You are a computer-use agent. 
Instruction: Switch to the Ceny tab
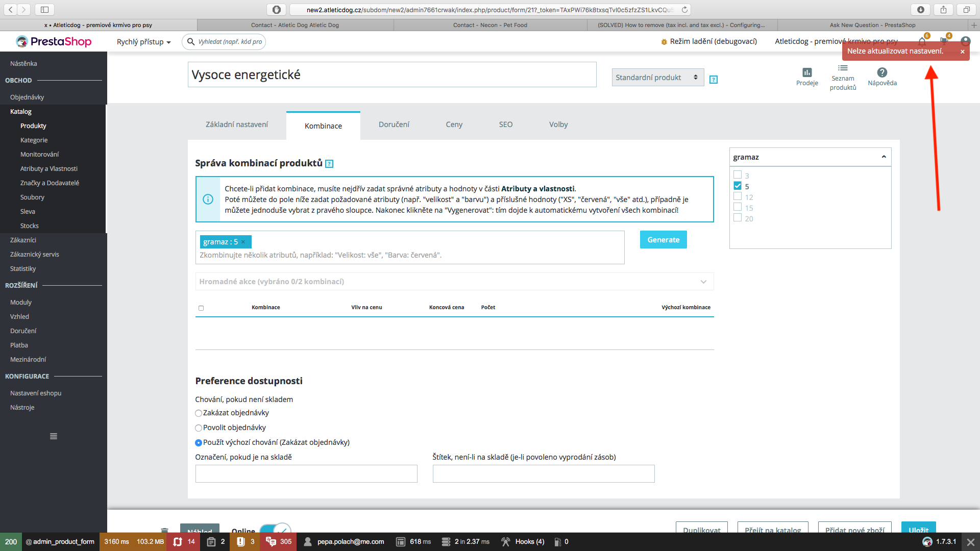coord(454,124)
